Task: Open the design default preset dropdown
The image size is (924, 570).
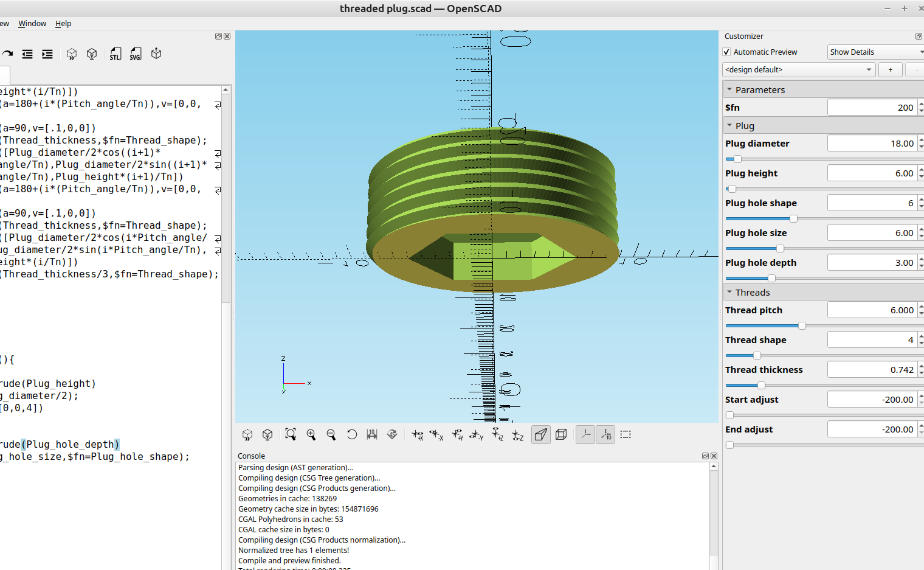Action: pos(798,69)
